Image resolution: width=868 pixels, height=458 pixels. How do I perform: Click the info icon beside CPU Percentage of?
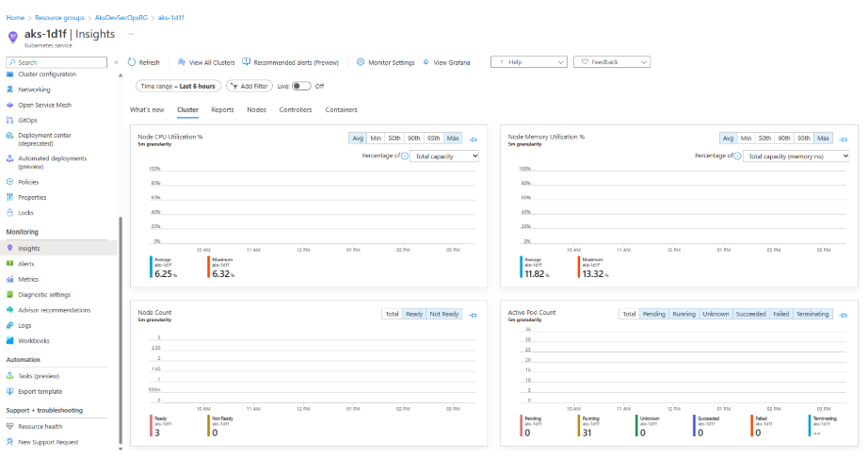(x=405, y=156)
